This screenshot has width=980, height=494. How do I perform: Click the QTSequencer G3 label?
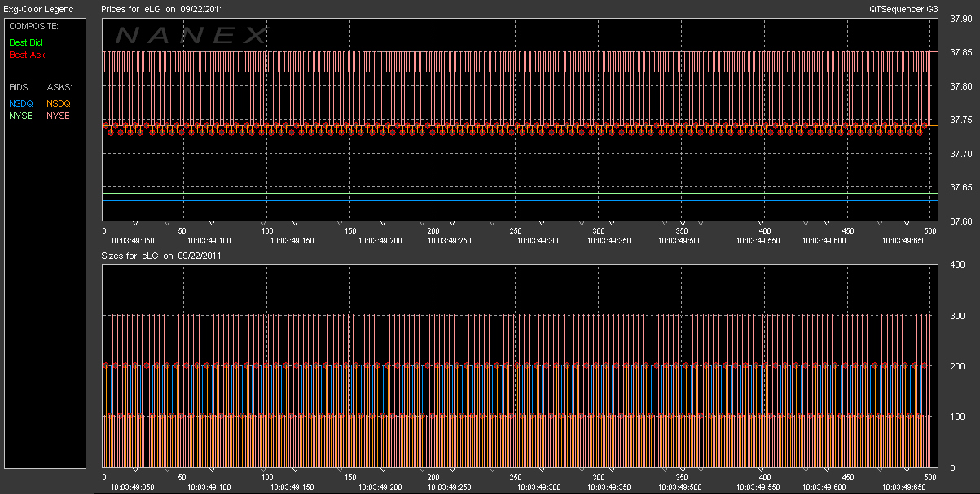[903, 9]
